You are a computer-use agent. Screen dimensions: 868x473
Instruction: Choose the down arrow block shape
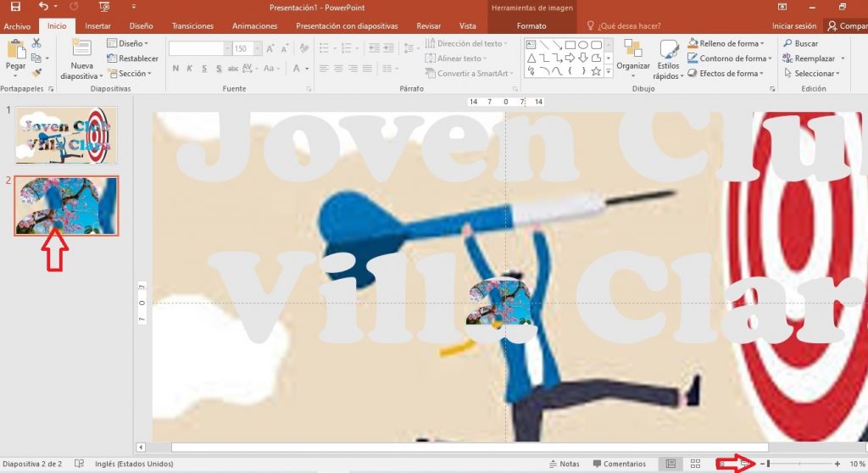583,58
